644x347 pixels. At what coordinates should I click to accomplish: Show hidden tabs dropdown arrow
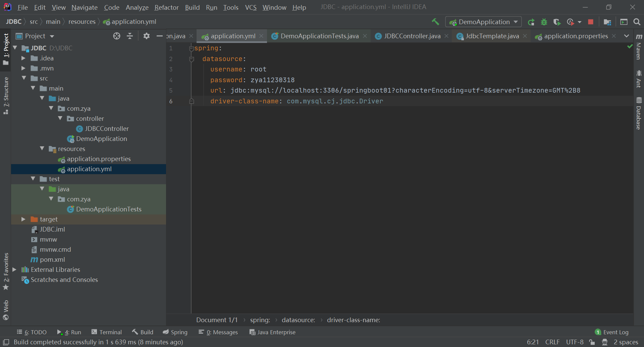[626, 36]
